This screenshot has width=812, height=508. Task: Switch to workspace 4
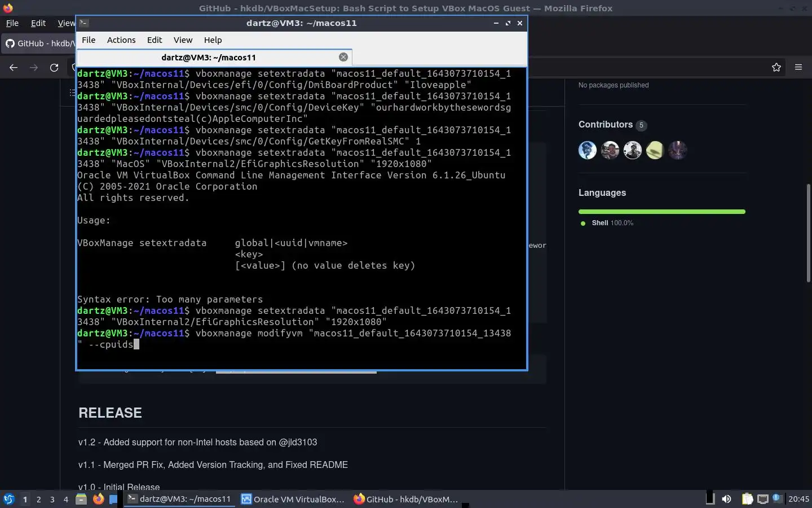pyautogui.click(x=65, y=499)
